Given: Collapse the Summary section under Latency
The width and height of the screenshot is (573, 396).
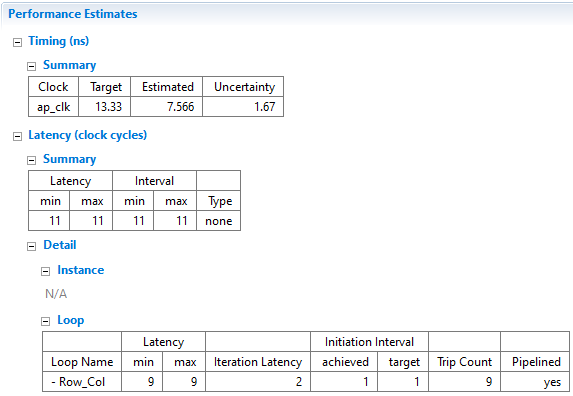Looking at the screenshot, I should click(32, 160).
